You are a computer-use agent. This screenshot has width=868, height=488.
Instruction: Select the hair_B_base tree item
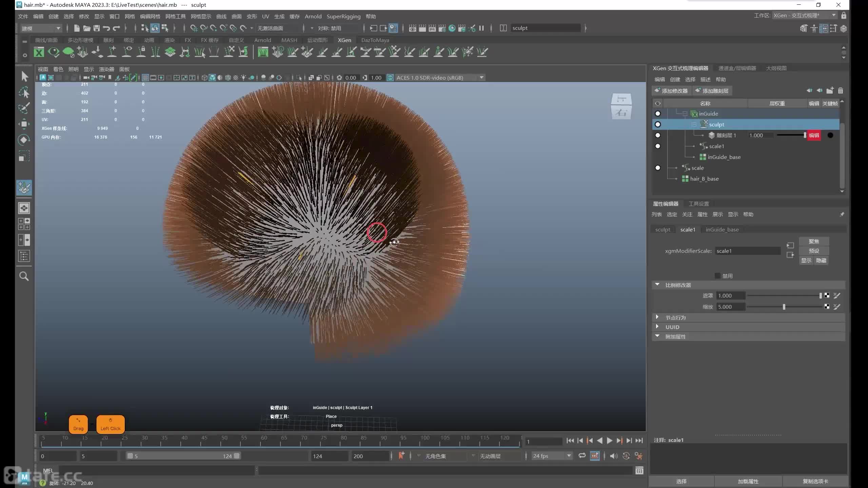click(x=704, y=179)
